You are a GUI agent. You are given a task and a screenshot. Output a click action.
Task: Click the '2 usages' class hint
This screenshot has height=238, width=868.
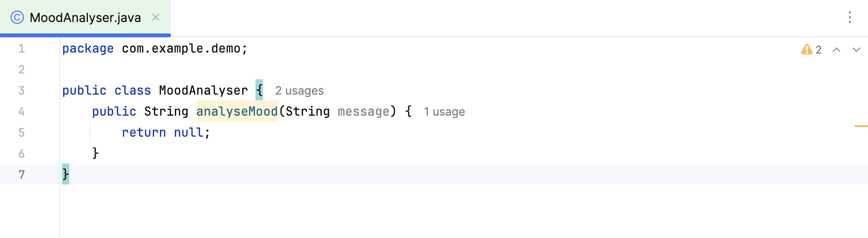coord(299,91)
